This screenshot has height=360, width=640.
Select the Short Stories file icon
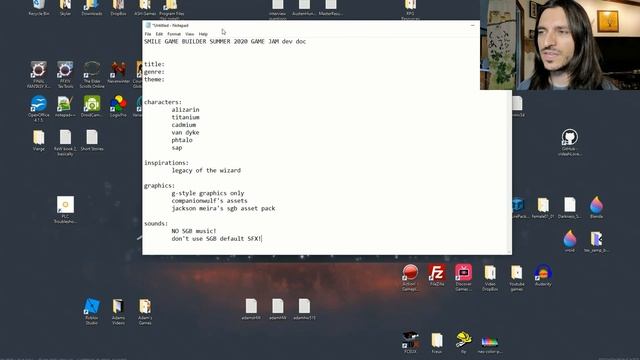[x=92, y=140]
